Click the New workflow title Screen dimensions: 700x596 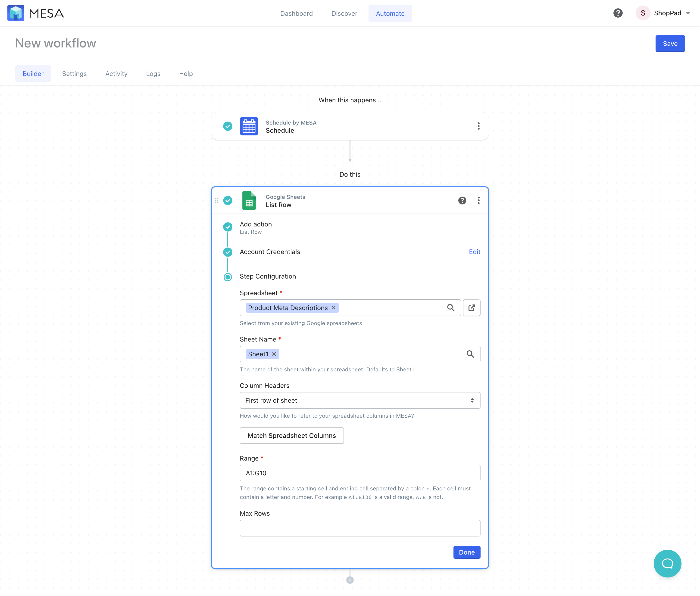[55, 43]
